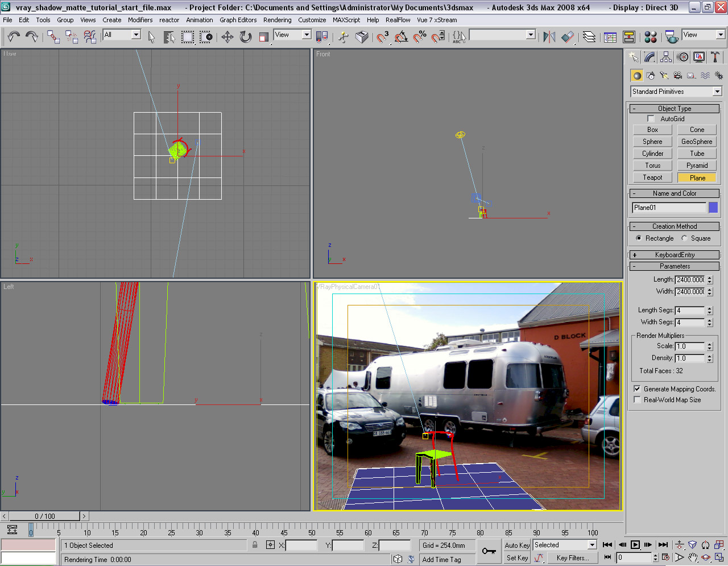Click the Length value field
The image size is (728, 566).
pyautogui.click(x=690, y=280)
